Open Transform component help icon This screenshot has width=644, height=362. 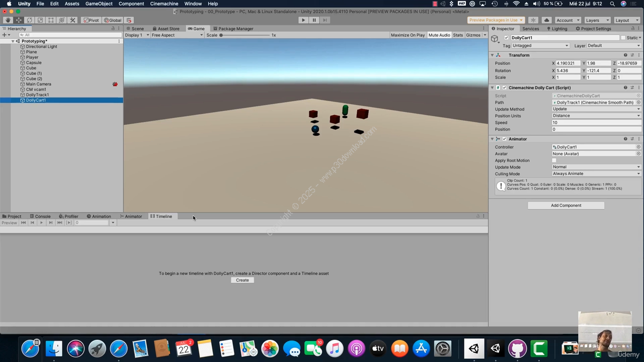(x=625, y=55)
